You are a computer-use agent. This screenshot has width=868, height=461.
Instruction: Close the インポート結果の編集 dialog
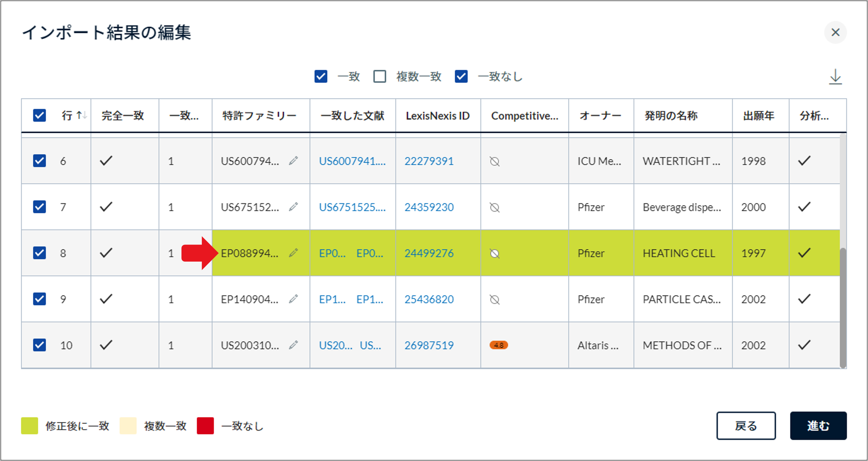click(x=835, y=32)
